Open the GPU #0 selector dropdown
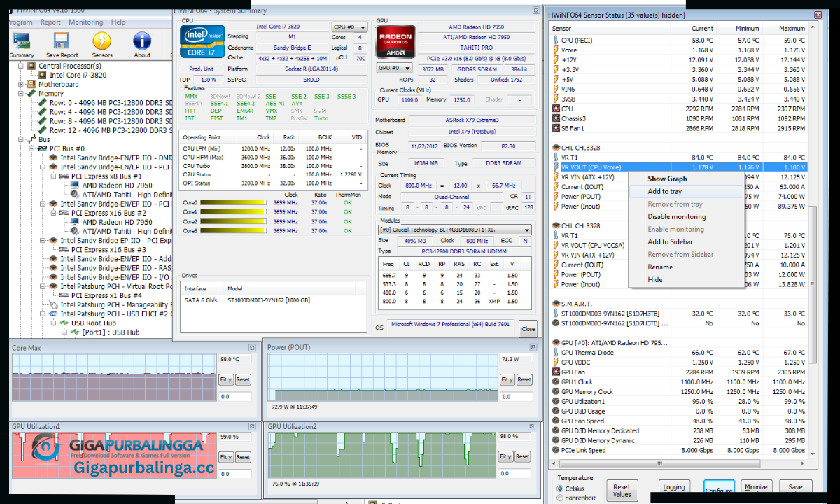Image resolution: width=840 pixels, height=504 pixels. click(x=395, y=68)
